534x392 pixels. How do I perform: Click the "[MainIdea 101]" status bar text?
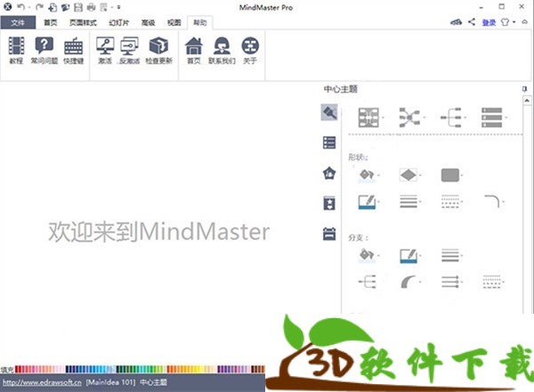110,382
